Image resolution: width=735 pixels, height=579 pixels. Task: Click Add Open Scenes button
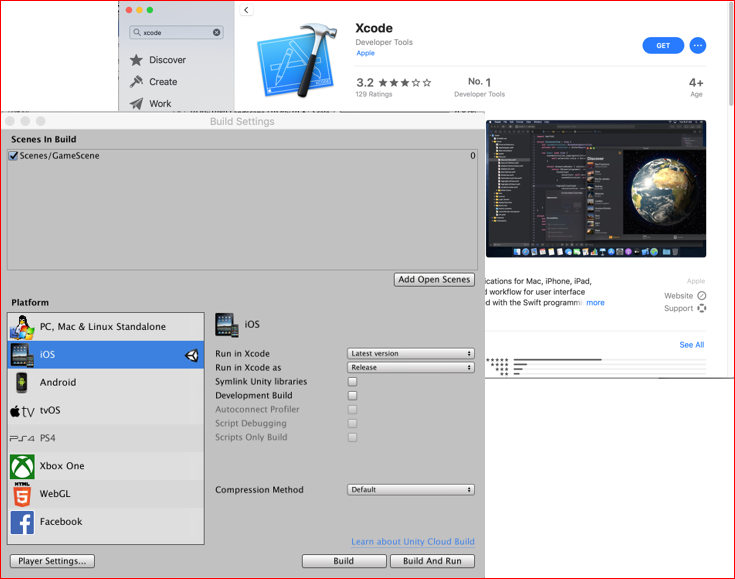[434, 279]
